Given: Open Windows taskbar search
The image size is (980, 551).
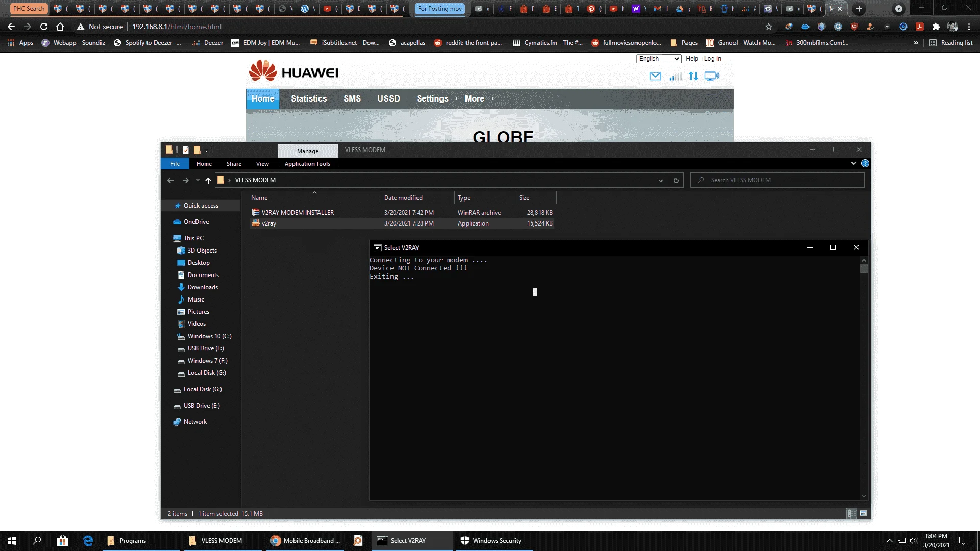Looking at the screenshot, I should click(x=37, y=541).
